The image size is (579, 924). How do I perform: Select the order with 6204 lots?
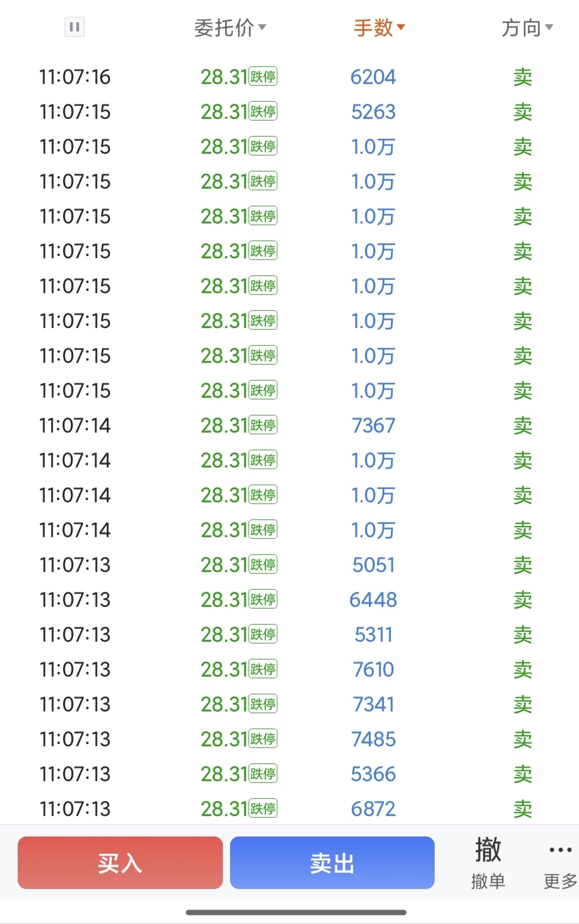coord(373,77)
